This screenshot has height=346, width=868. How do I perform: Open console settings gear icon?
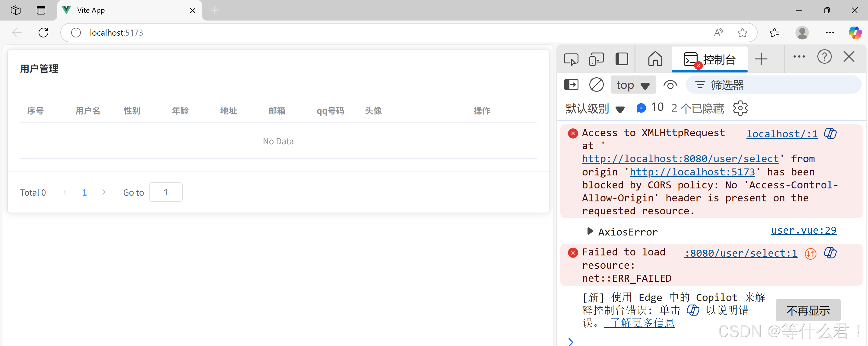tap(740, 108)
